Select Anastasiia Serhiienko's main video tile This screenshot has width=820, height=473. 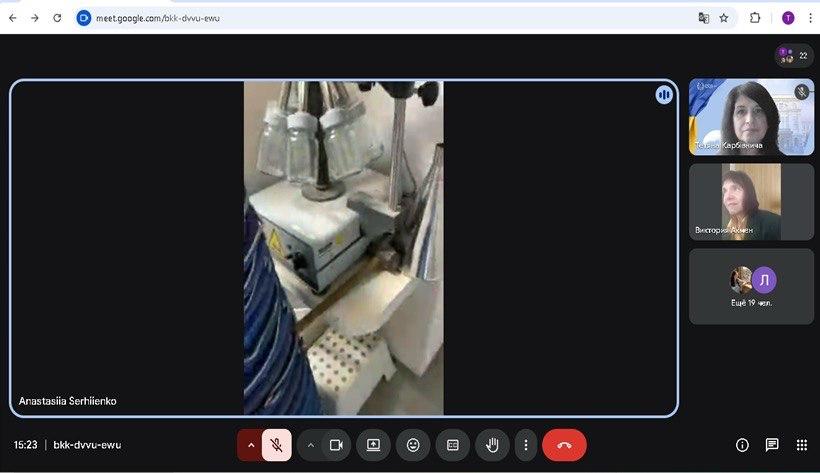343,248
